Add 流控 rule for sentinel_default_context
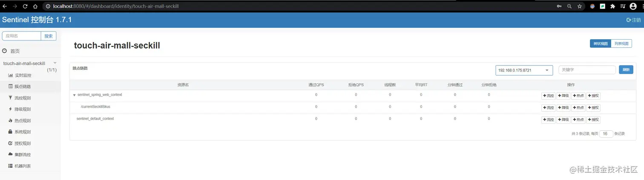Viewport: 644px width, 180px height. pos(549,120)
